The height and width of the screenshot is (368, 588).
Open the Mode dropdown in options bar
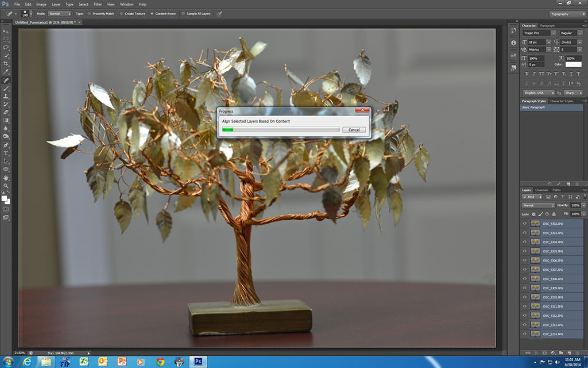point(60,14)
